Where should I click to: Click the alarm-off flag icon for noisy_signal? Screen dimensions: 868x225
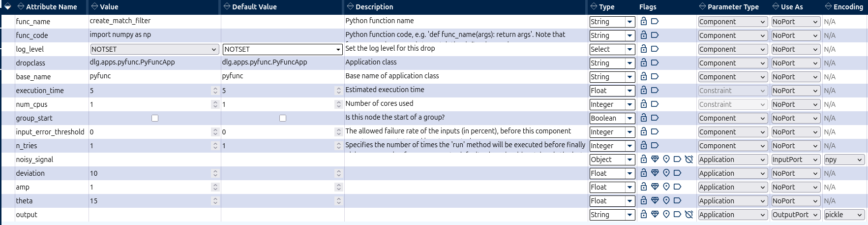(689, 159)
